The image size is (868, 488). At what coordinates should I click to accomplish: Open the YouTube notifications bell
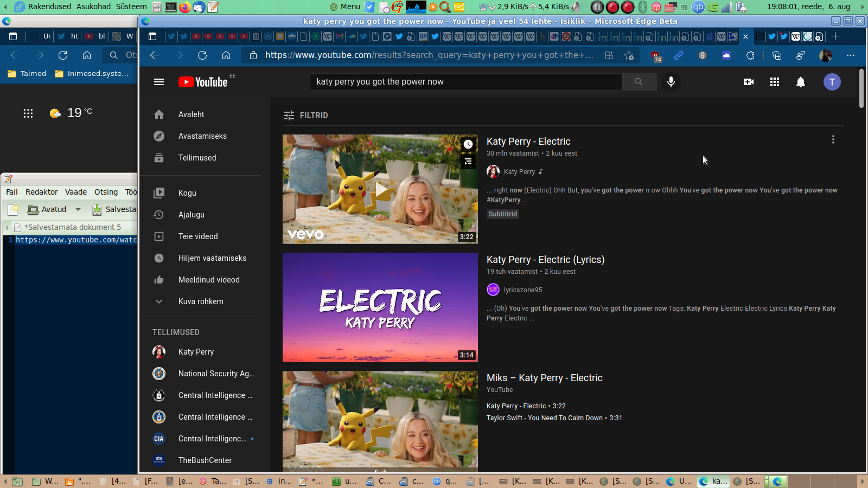[800, 82]
